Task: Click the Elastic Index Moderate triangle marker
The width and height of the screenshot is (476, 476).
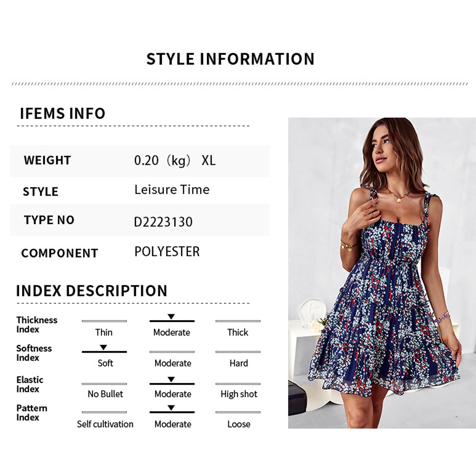Action: (171, 379)
